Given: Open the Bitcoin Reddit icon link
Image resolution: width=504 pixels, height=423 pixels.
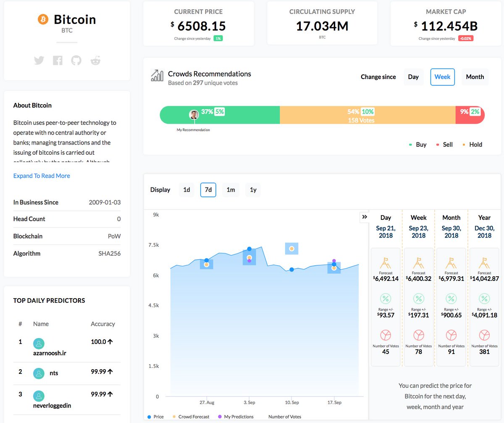Looking at the screenshot, I should pyautogui.click(x=96, y=61).
